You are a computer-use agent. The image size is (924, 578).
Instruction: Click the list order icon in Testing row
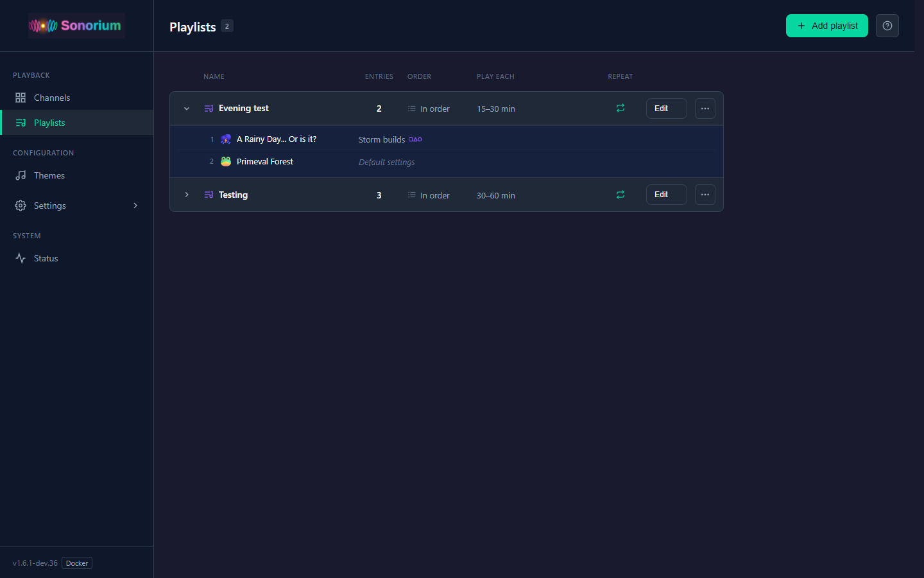412,195
